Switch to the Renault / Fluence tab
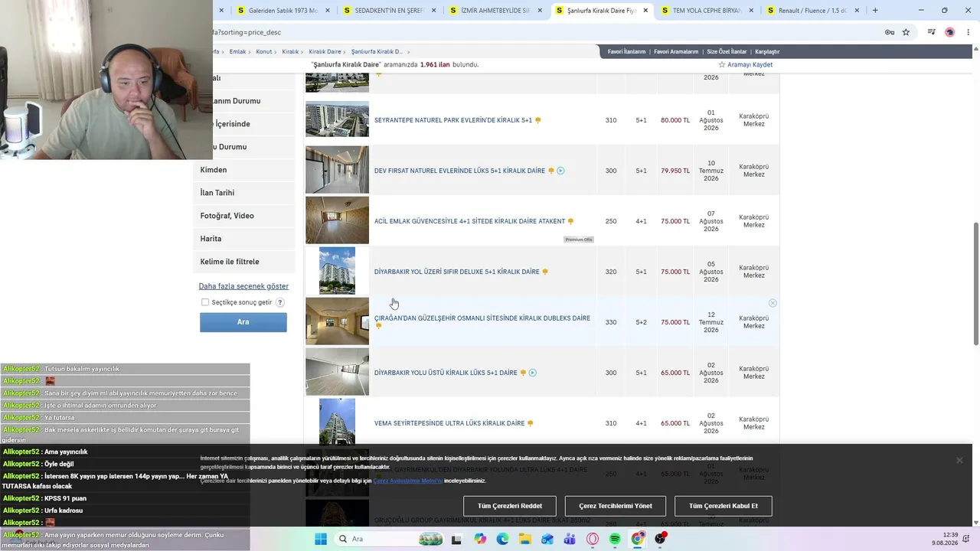The image size is (980, 551). click(812, 11)
